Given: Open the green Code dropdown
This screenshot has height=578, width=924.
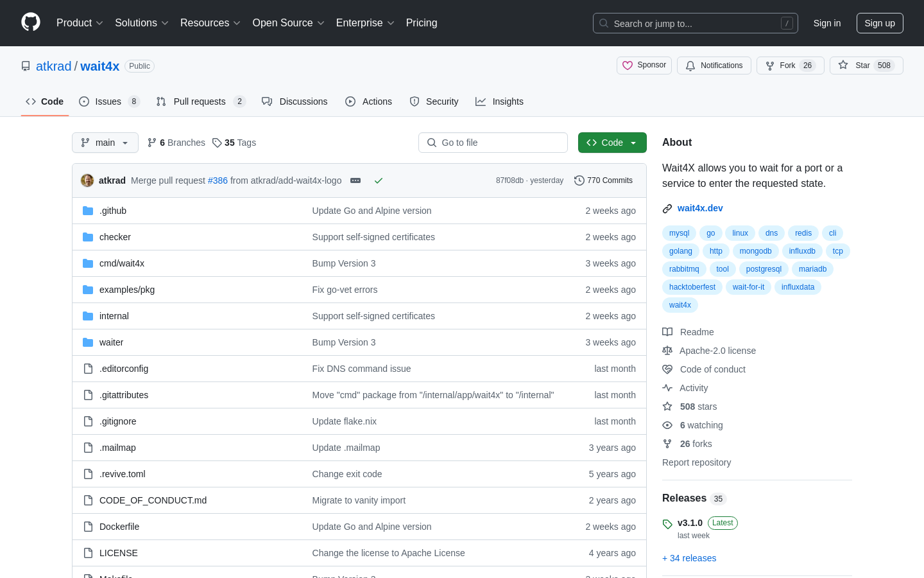Looking at the screenshot, I should click(612, 143).
